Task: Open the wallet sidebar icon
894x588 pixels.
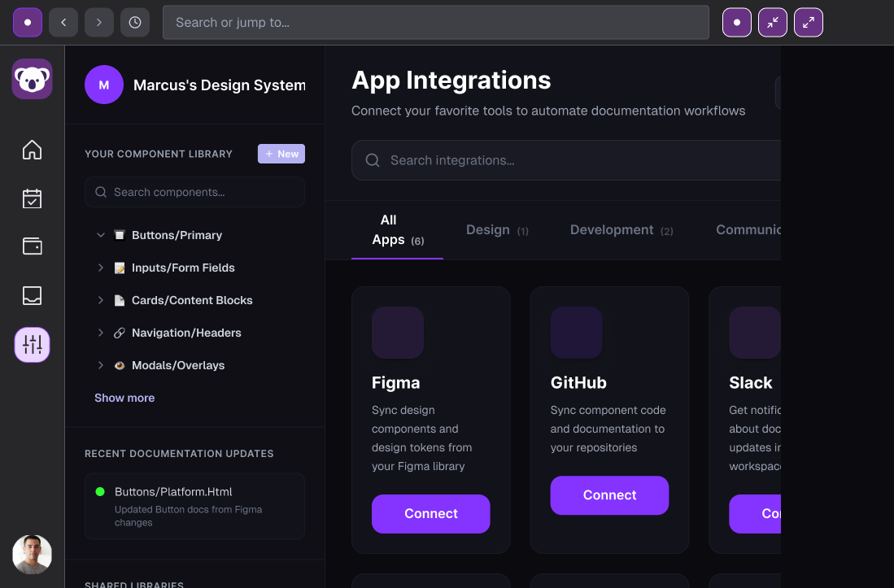Action: 32,246
